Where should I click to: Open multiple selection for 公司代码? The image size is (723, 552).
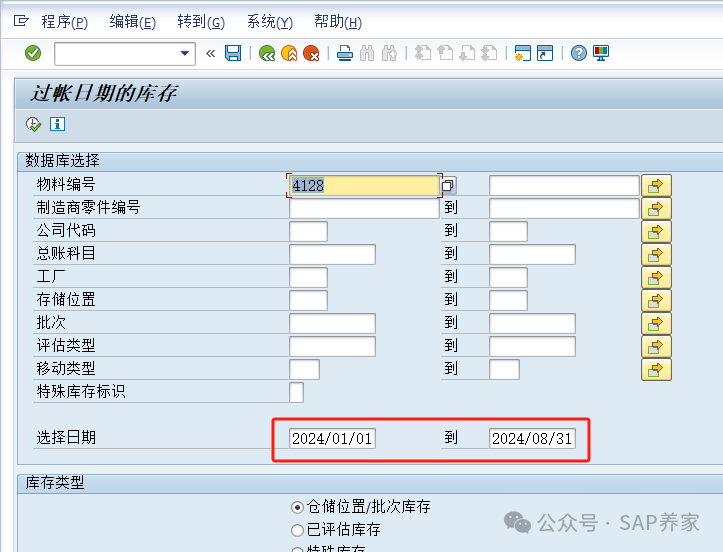click(656, 231)
